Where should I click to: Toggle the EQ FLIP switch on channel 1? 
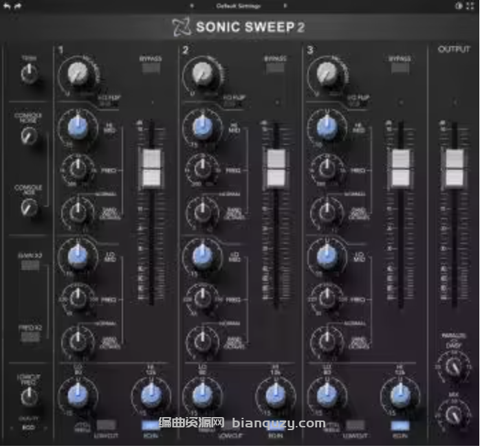coord(109,104)
